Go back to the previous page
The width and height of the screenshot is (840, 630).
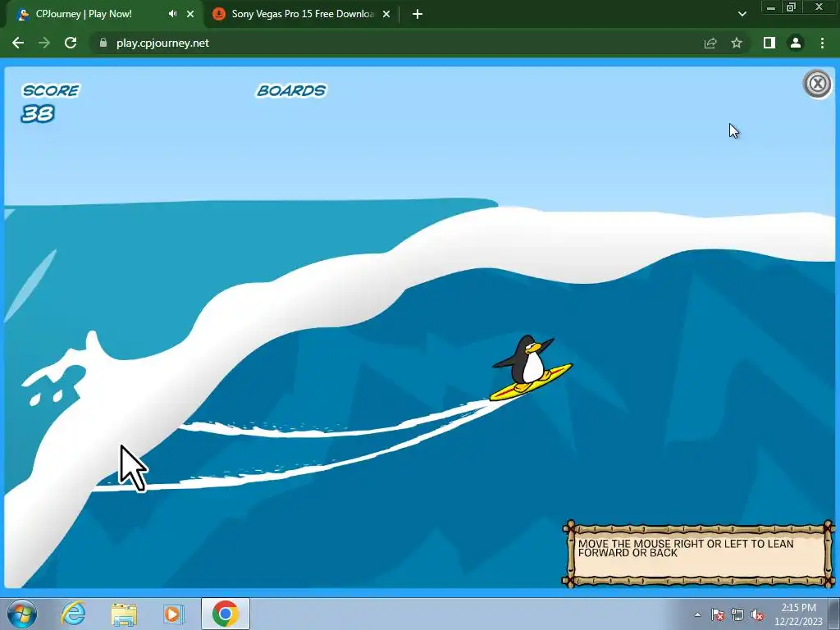coord(18,43)
